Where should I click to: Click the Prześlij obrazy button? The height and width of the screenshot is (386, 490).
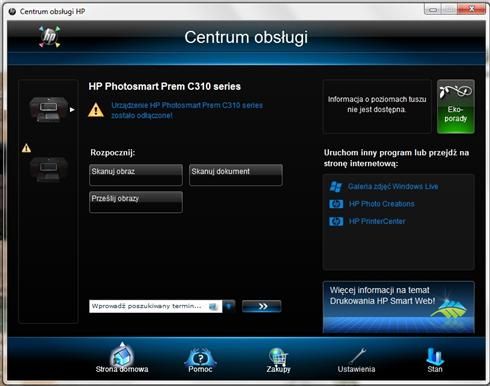tap(136, 202)
